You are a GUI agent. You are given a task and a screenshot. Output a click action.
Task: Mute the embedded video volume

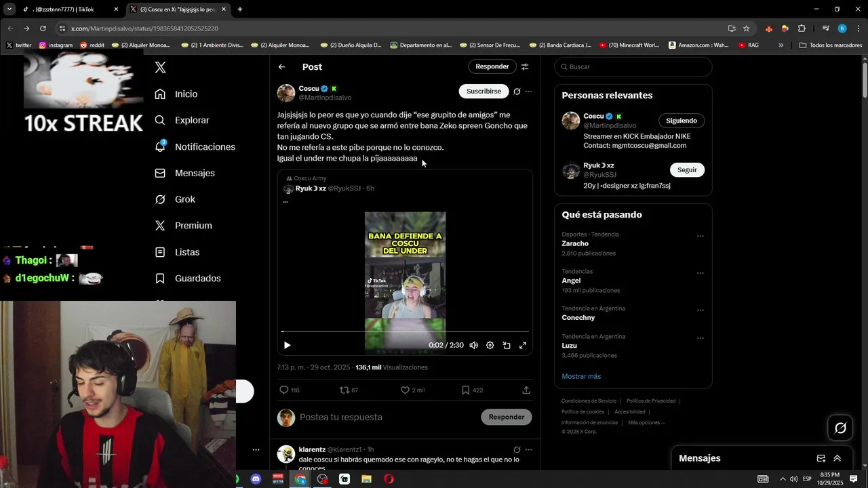point(473,345)
